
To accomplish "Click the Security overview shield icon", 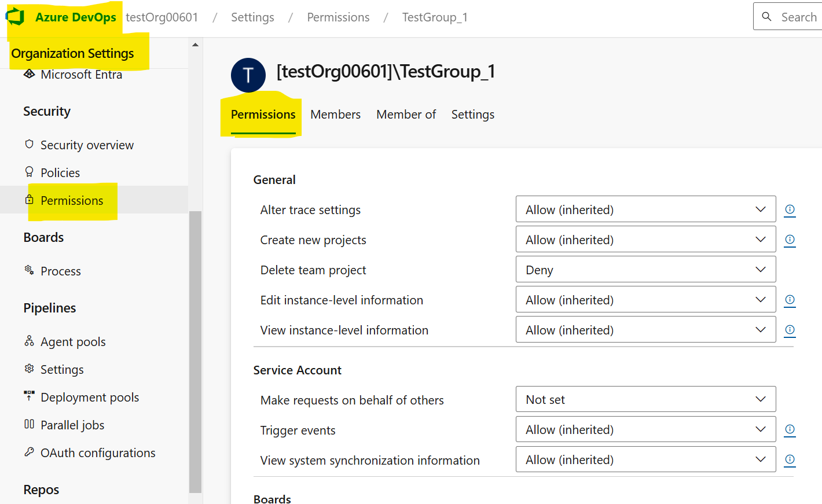I will [29, 144].
